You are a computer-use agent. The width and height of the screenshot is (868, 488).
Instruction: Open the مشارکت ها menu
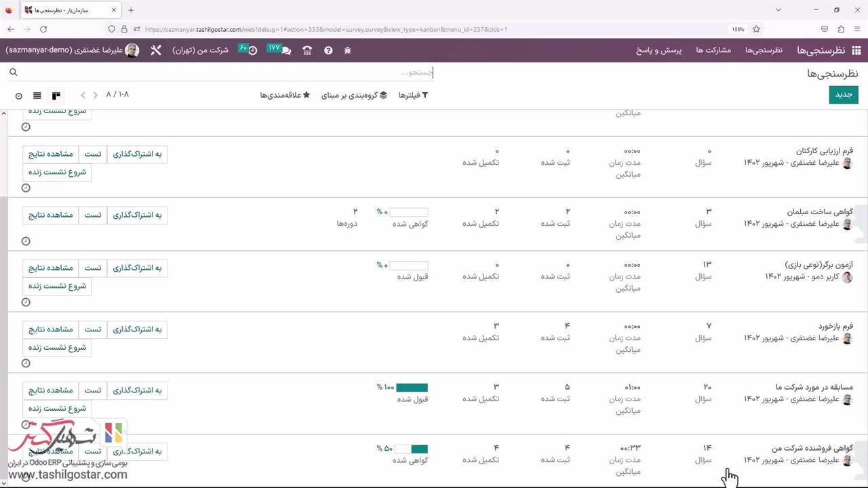click(713, 51)
